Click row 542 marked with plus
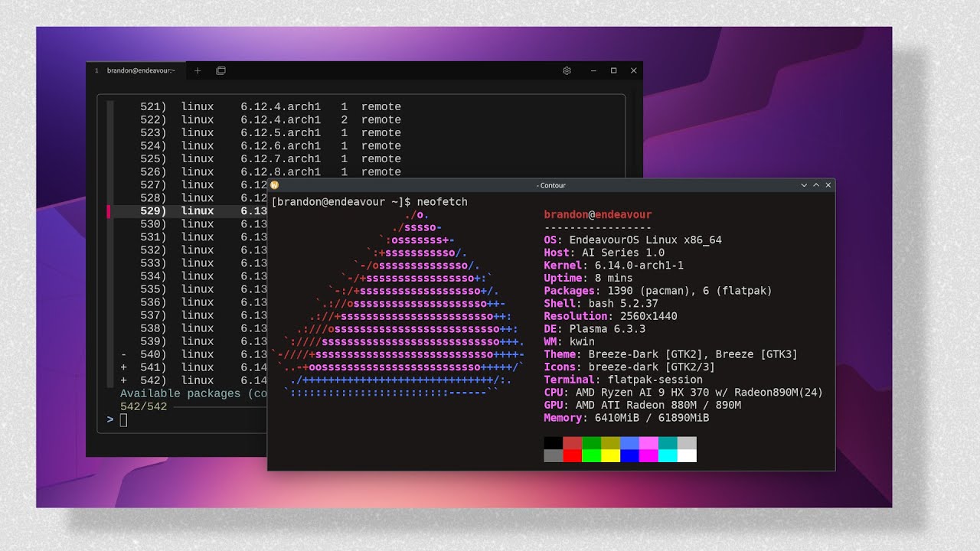Image resolution: width=980 pixels, height=551 pixels. click(191, 380)
